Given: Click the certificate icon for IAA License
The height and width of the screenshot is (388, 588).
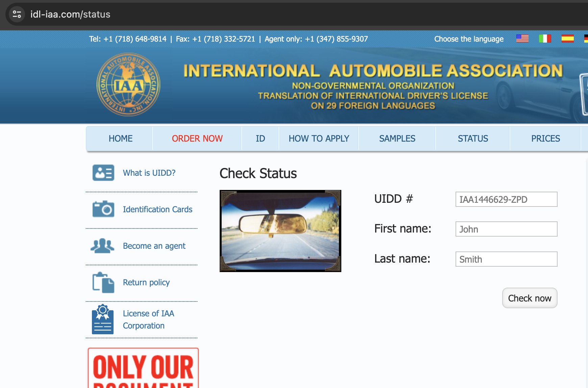Looking at the screenshot, I should [103, 319].
